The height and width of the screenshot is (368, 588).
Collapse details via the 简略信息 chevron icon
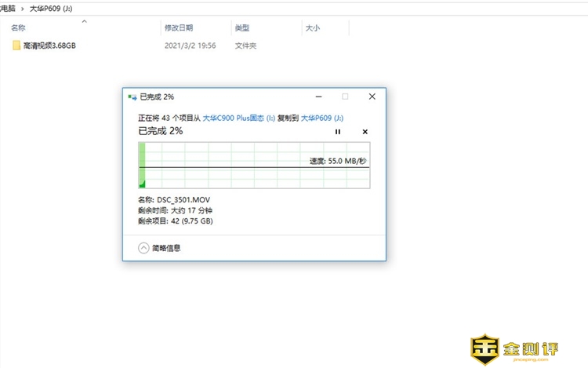[143, 248]
